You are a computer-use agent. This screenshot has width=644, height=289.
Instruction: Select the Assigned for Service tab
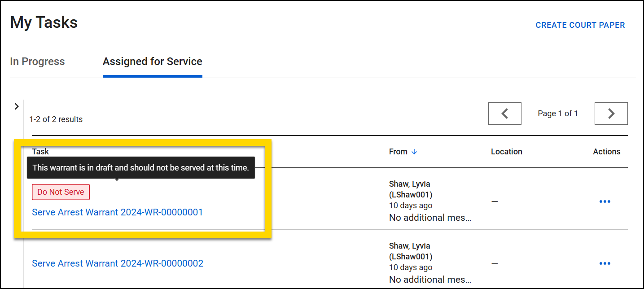pyautogui.click(x=152, y=61)
